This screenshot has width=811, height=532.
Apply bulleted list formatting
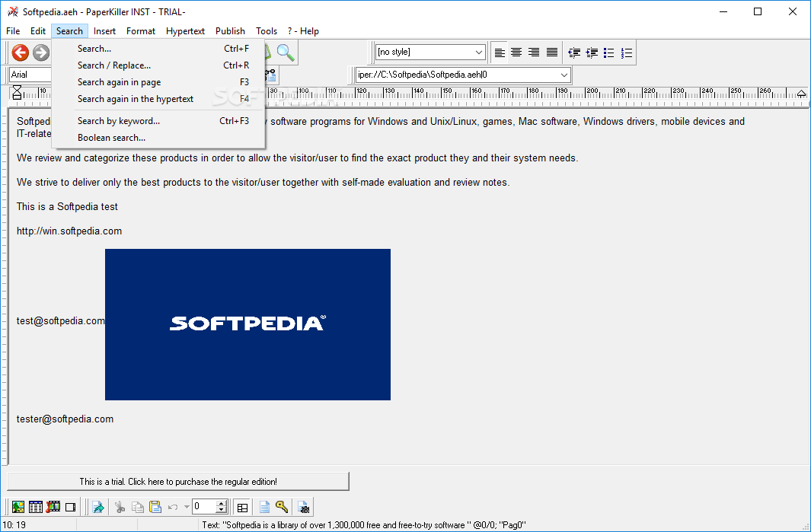609,53
